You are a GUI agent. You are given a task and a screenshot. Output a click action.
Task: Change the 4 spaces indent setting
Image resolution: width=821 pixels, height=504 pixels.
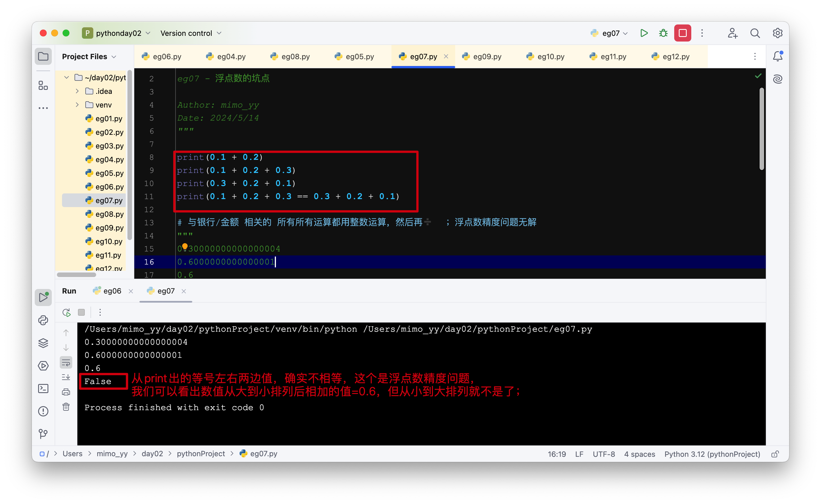coord(639,454)
